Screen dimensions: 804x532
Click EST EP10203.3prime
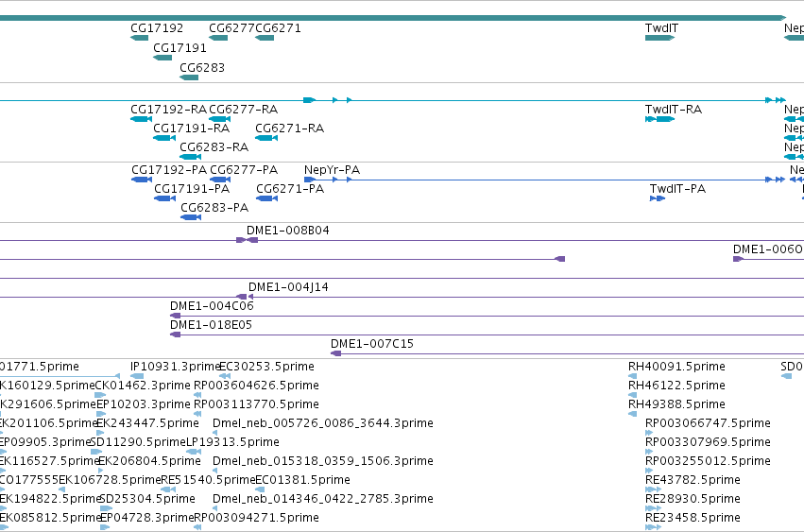143,404
